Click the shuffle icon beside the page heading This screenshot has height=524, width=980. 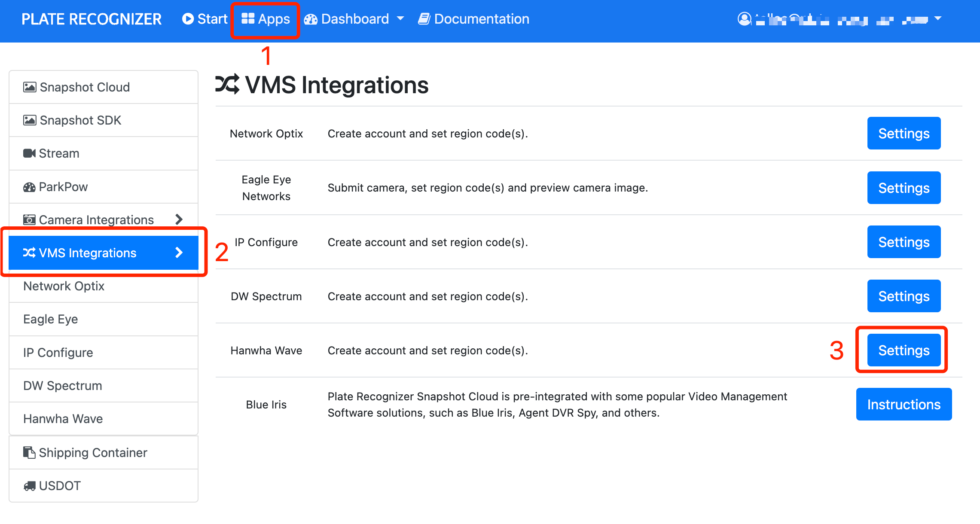click(227, 85)
